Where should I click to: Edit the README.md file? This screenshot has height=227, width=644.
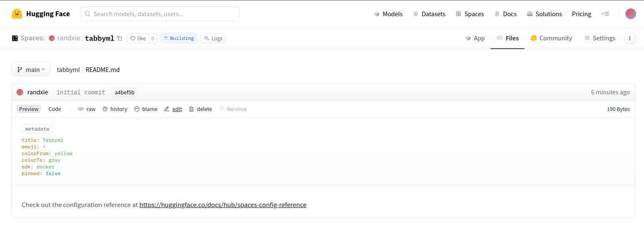(173, 109)
